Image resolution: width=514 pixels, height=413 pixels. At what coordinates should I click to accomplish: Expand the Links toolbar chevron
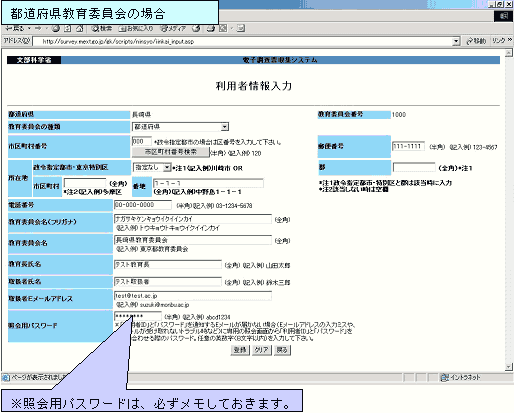tap(510, 40)
